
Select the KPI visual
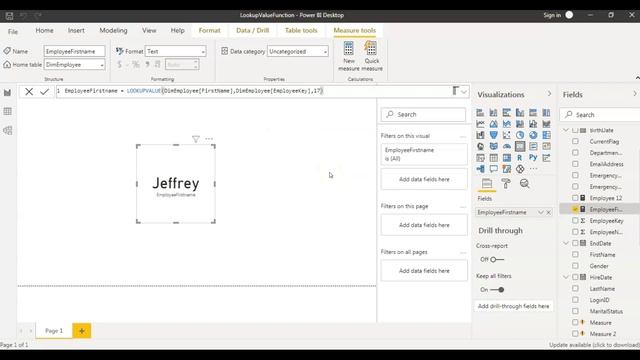pyautogui.click(x=547, y=146)
